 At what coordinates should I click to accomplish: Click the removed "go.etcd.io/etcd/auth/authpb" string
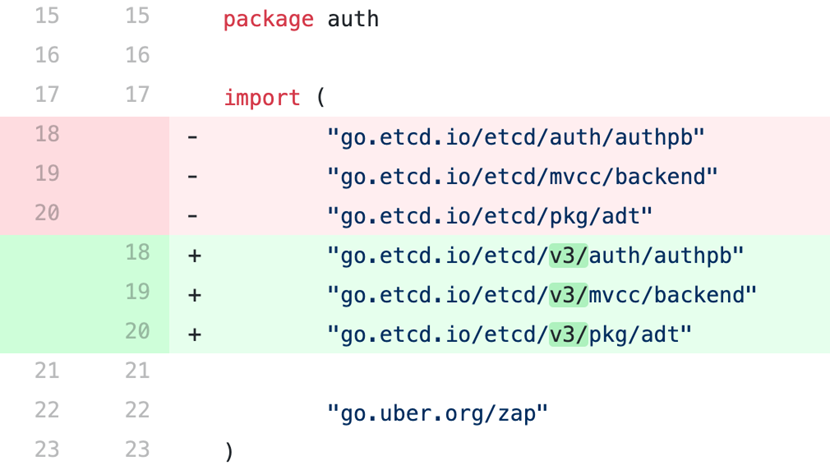click(x=516, y=137)
